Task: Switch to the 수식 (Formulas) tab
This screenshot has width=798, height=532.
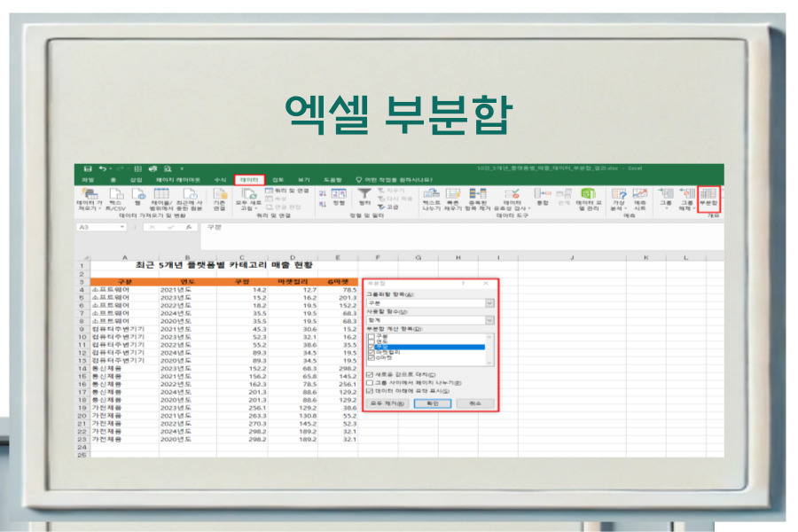Action: [220, 180]
